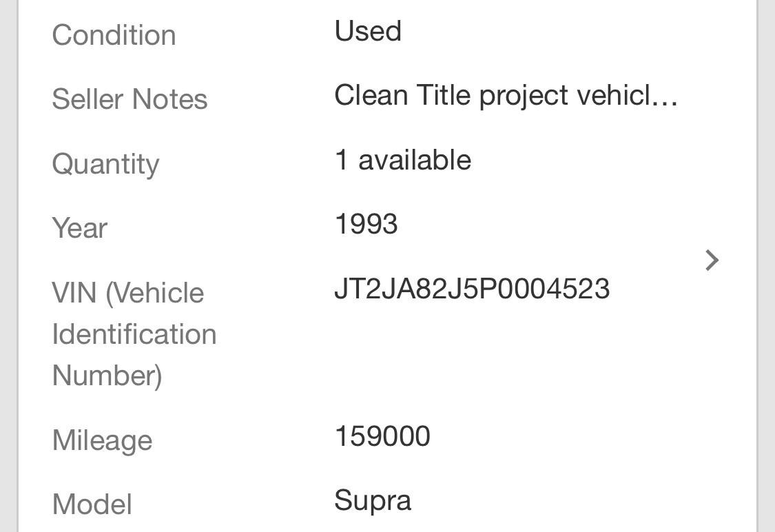Tap the Seller Notes label
Image resolution: width=775 pixels, height=532 pixels.
(130, 99)
